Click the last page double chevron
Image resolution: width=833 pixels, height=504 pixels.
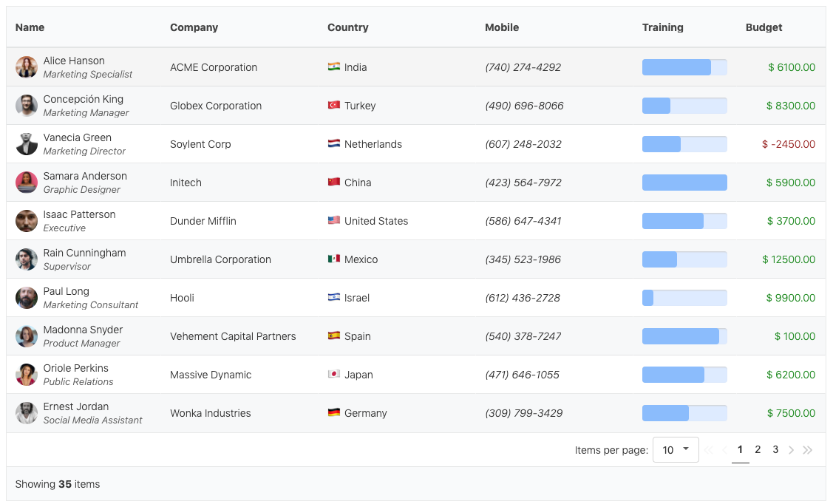click(807, 449)
